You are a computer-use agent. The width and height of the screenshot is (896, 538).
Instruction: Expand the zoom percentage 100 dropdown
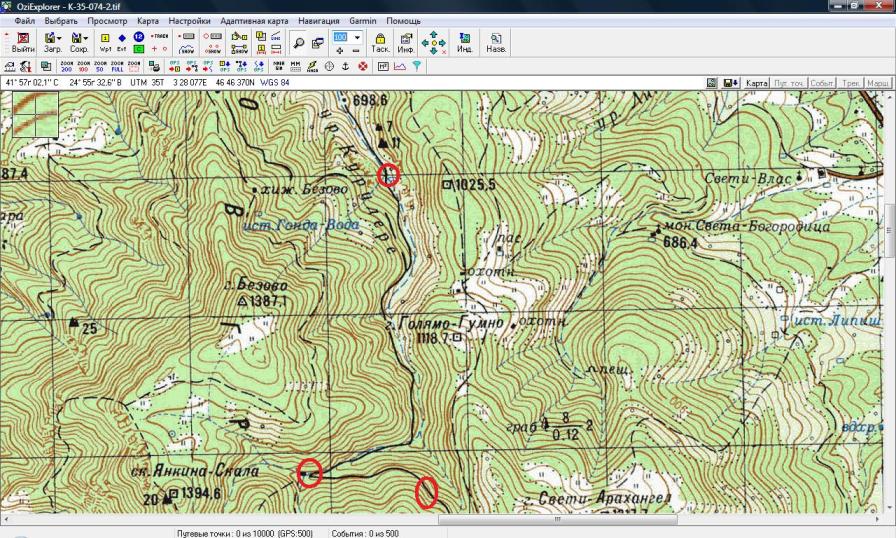(357, 37)
